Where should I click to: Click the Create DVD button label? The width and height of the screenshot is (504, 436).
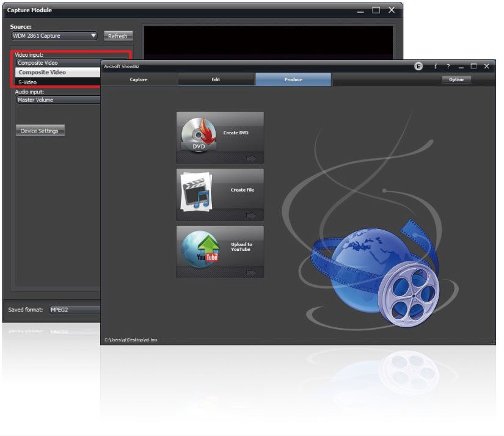[x=236, y=133]
